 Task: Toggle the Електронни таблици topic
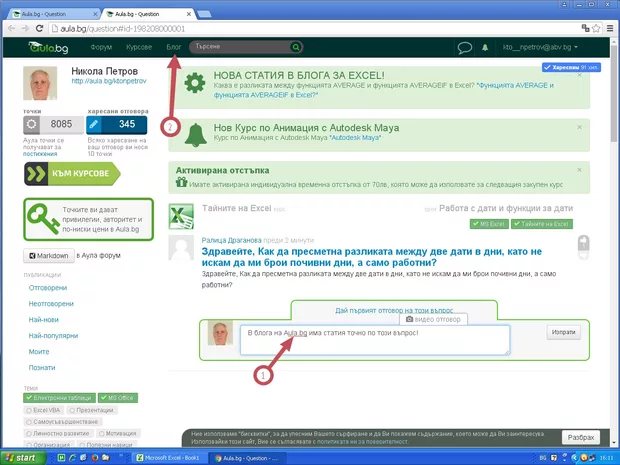point(59,398)
